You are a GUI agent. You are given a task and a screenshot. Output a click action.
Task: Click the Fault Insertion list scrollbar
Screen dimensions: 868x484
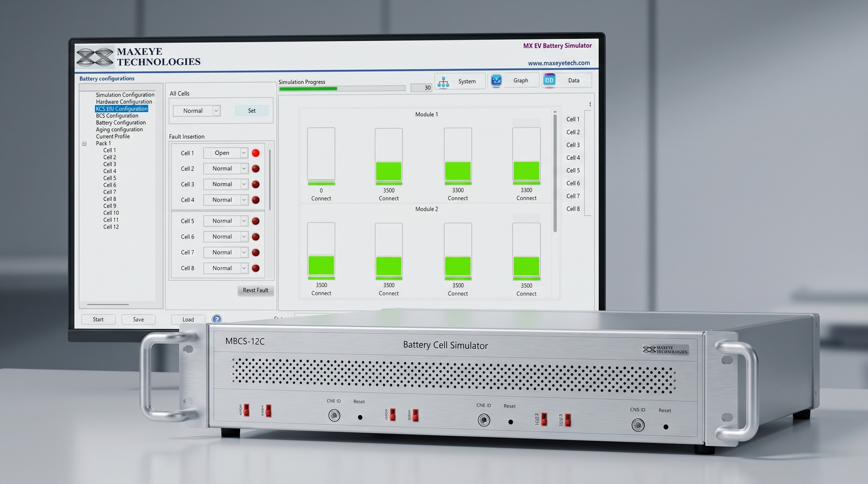270,180
